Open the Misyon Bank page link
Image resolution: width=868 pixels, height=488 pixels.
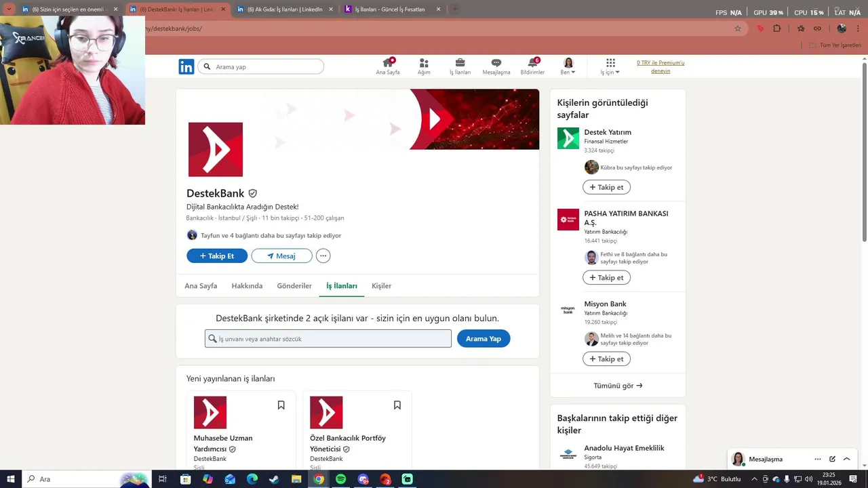[x=606, y=304]
